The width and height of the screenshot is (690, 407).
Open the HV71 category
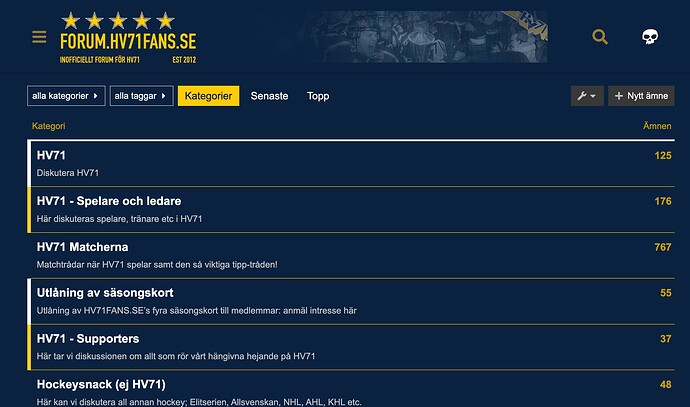(x=51, y=155)
